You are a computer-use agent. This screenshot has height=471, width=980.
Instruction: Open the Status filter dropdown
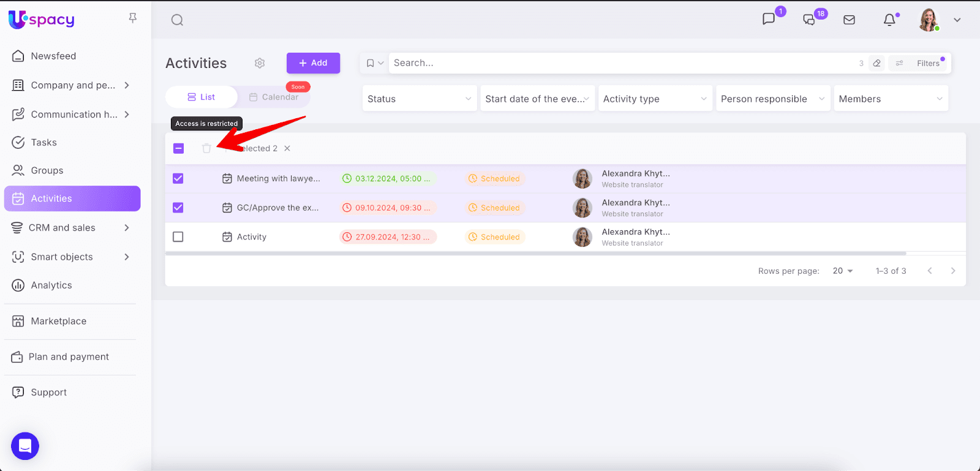click(419, 99)
